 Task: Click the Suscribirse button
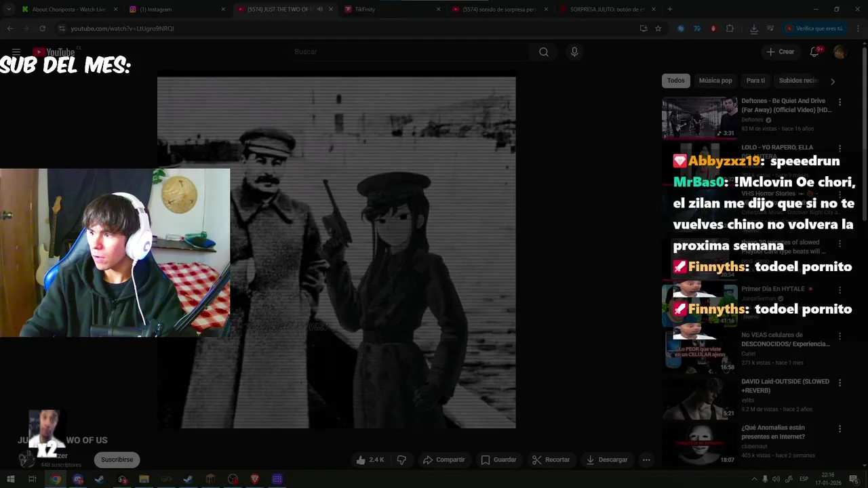pos(117,460)
